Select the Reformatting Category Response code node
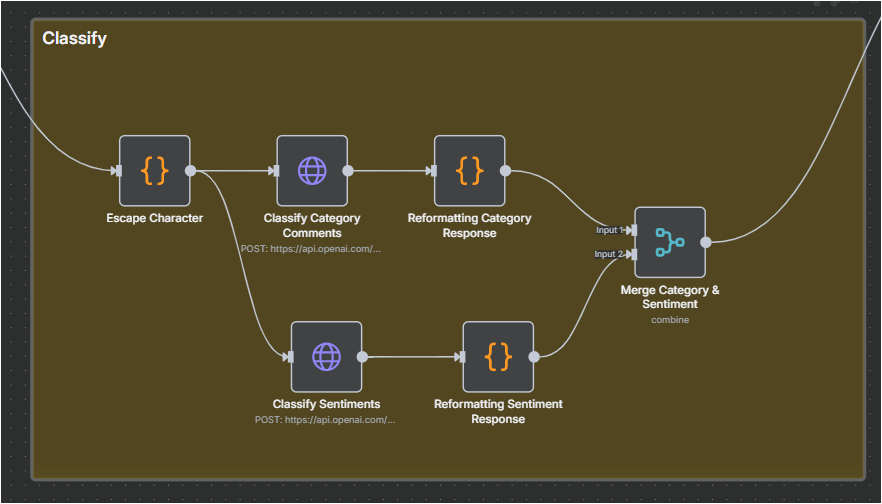Screen dimensions: 882x504 coord(470,170)
